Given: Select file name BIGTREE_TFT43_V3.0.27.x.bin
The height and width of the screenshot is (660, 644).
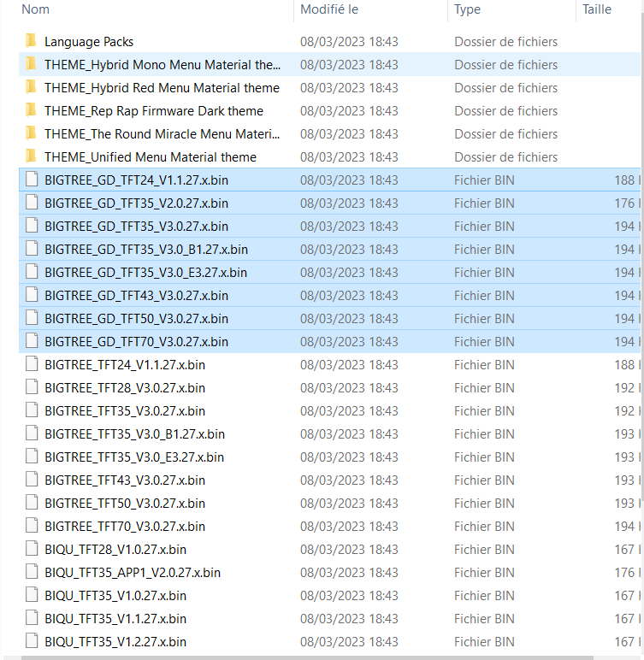Looking at the screenshot, I should [x=125, y=480].
